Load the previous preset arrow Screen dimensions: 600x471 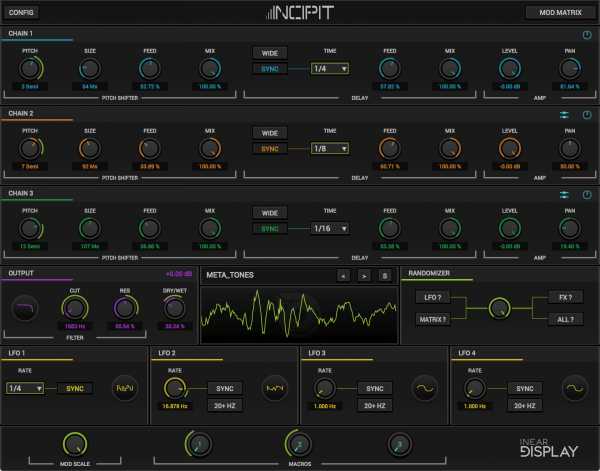point(344,276)
